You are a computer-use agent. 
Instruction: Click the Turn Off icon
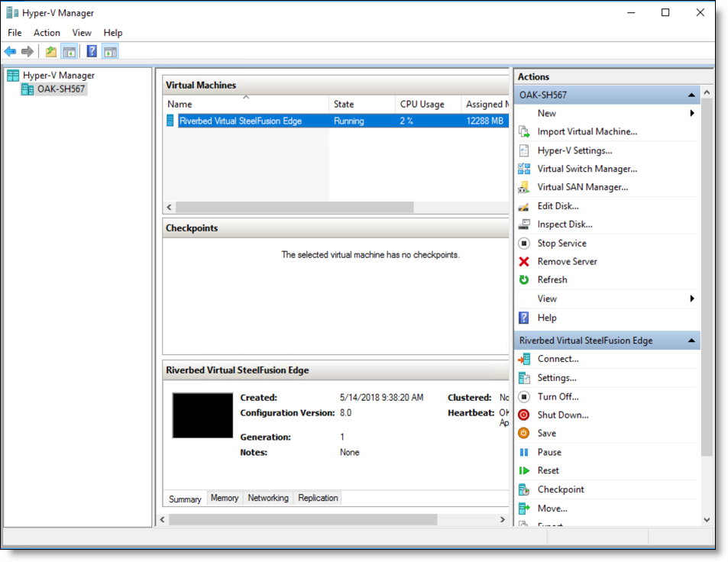[524, 397]
